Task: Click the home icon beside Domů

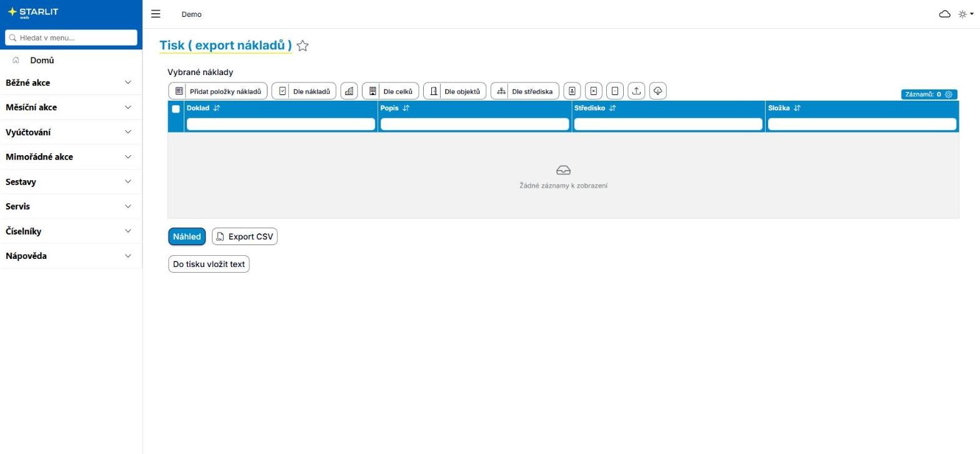Action: tap(16, 60)
